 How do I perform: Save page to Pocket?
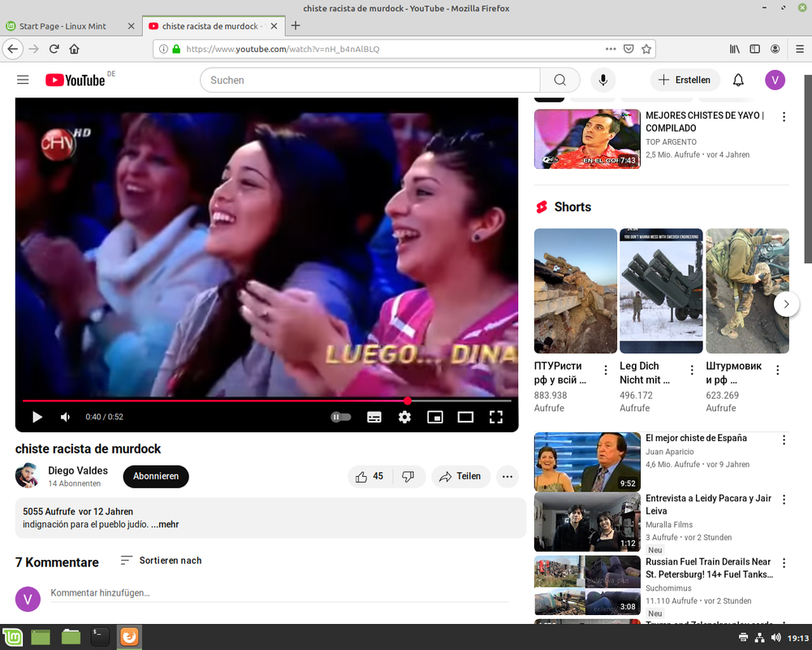(628, 49)
